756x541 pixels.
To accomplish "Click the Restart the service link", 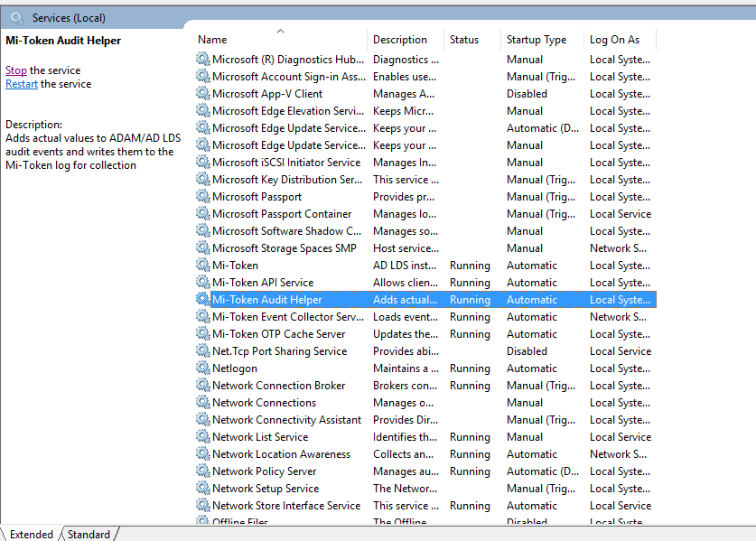I will tap(21, 84).
